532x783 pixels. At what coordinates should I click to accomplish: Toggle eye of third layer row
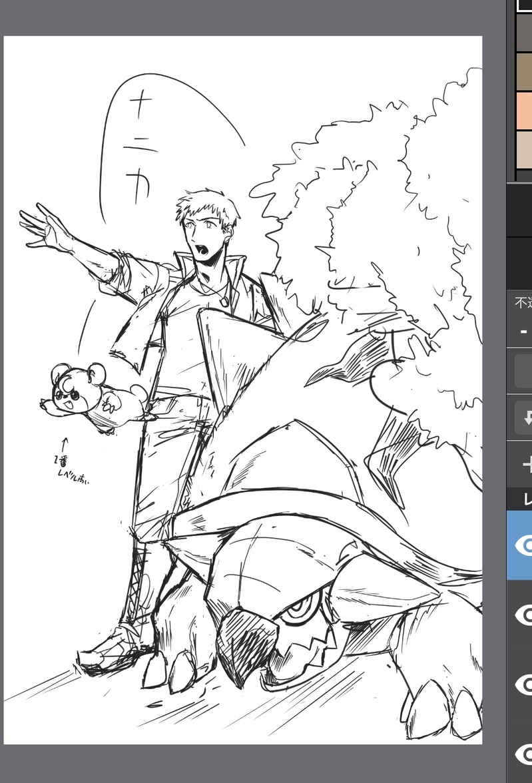[x=523, y=684]
